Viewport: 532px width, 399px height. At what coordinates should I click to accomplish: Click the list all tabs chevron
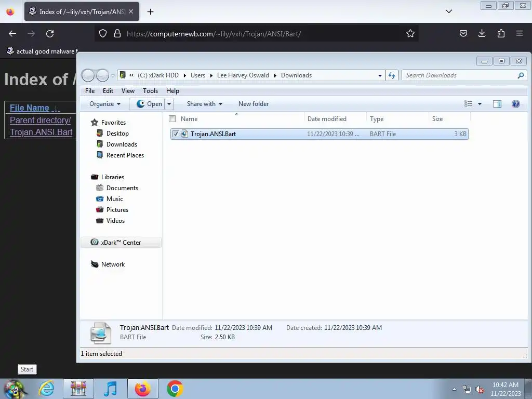(x=448, y=11)
